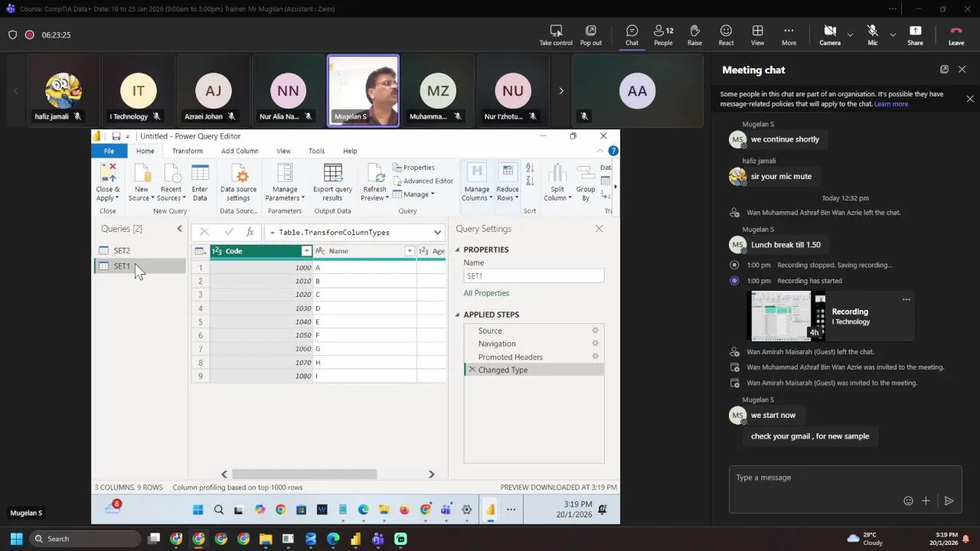Click Reduce Rows in the ribbon

(x=508, y=183)
